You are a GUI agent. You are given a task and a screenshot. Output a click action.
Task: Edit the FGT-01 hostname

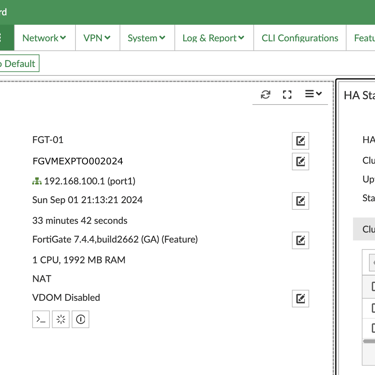tap(300, 141)
